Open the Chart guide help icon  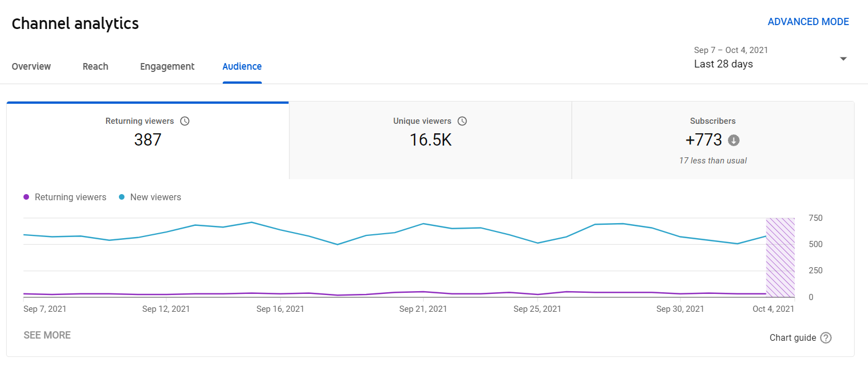(x=826, y=337)
